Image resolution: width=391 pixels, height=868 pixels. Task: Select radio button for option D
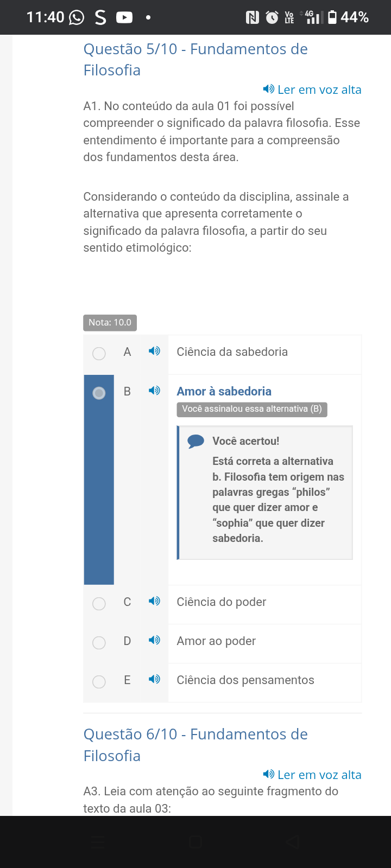99,643
